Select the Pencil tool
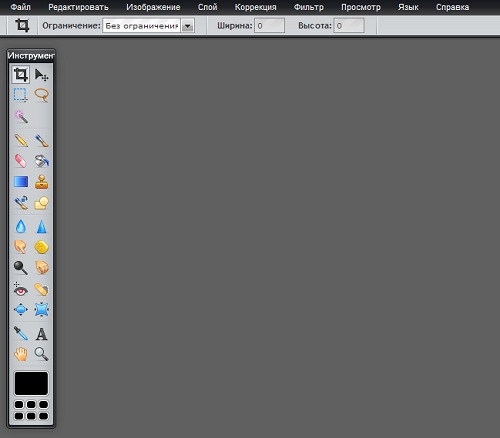 [21, 140]
